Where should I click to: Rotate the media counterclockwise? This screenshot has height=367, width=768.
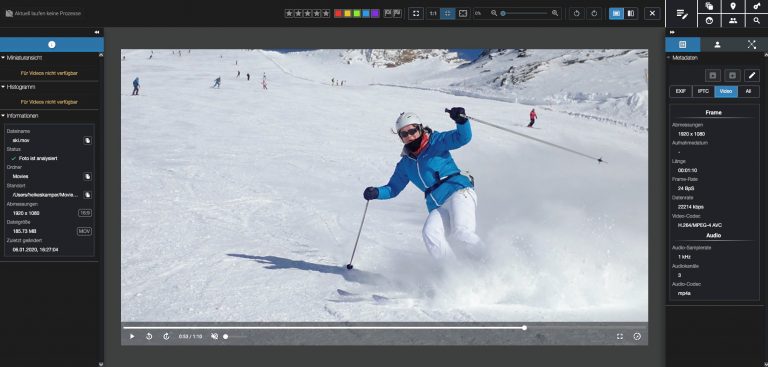point(576,14)
